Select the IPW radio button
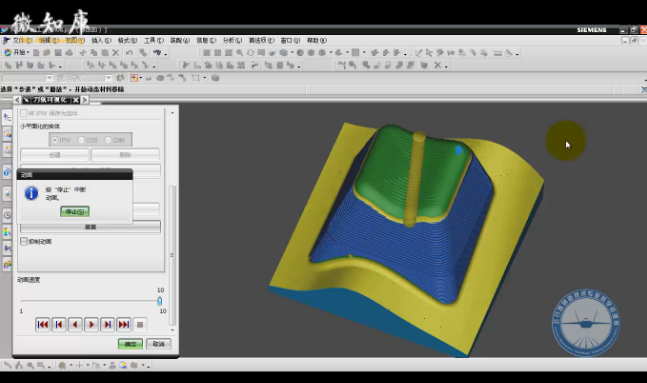 point(54,140)
